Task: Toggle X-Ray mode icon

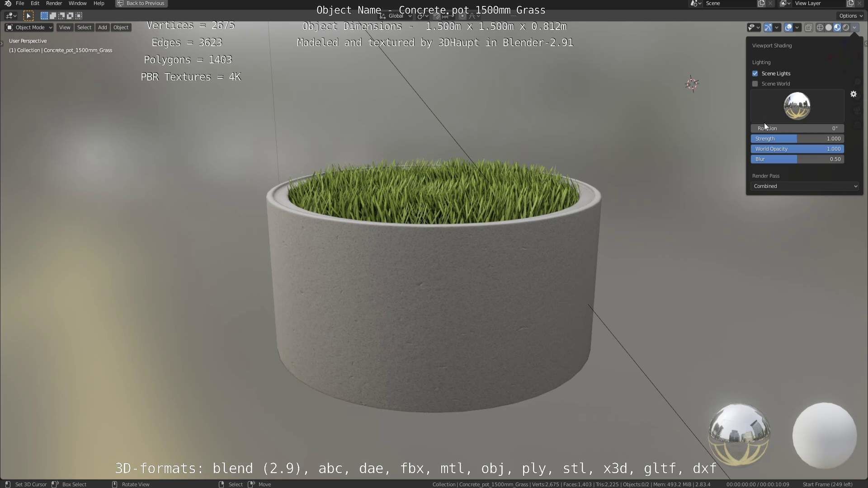Action: (x=809, y=28)
